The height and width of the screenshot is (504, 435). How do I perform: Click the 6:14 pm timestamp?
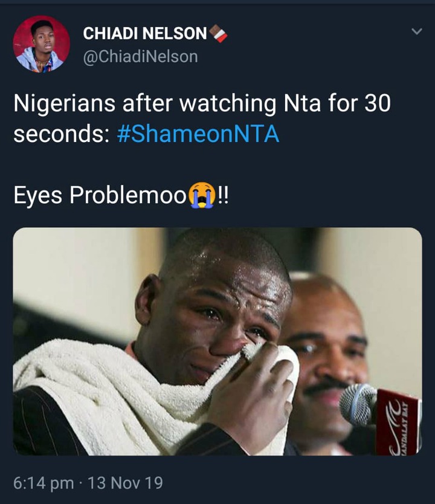(43, 483)
